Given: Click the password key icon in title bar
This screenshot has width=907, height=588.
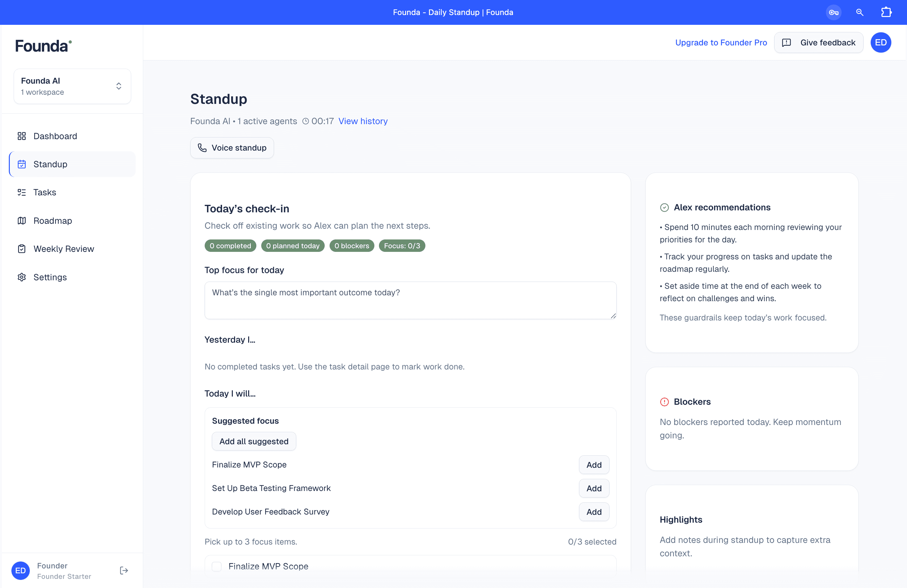Looking at the screenshot, I should coord(833,12).
